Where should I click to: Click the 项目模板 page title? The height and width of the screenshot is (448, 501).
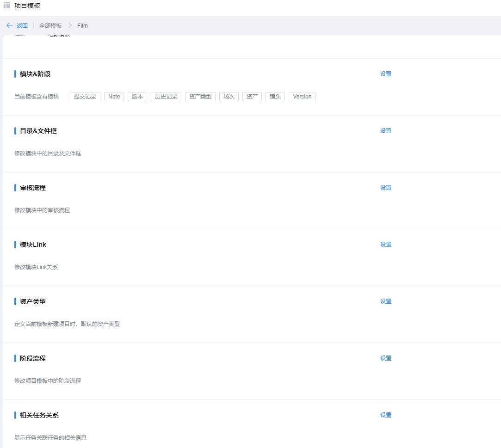[27, 6]
